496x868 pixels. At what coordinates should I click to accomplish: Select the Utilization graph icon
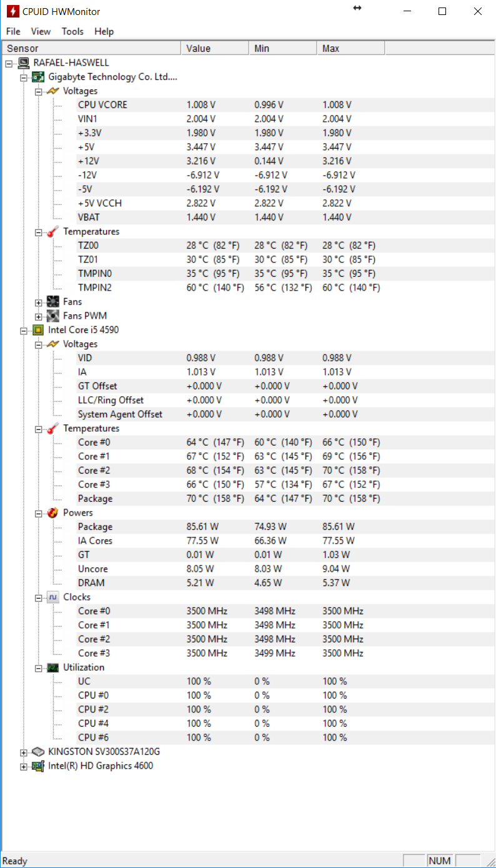pos(53,667)
